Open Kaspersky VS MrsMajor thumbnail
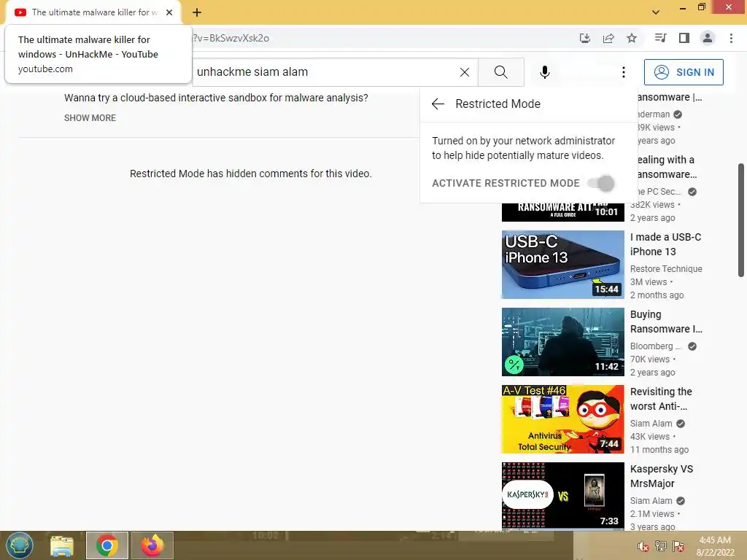The width and height of the screenshot is (747, 560). click(562, 496)
